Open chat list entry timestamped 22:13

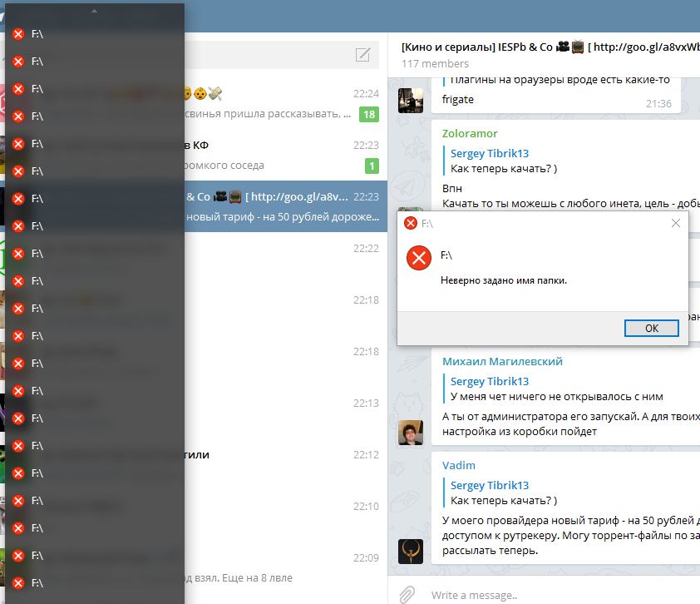pos(286,413)
